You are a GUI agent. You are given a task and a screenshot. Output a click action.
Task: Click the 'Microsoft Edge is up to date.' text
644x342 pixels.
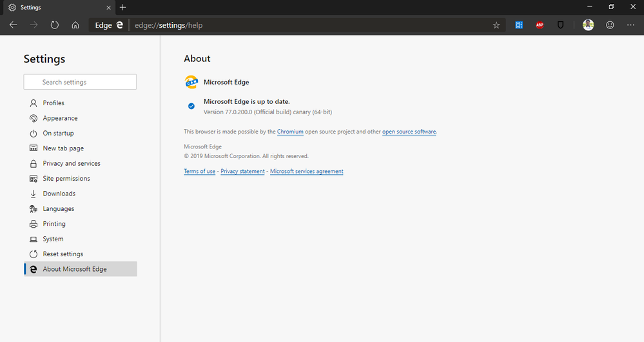[x=246, y=101]
